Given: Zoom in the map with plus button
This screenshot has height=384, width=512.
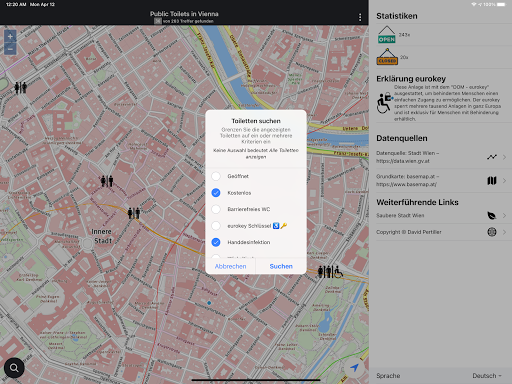Looking at the screenshot, I should [x=10, y=36].
